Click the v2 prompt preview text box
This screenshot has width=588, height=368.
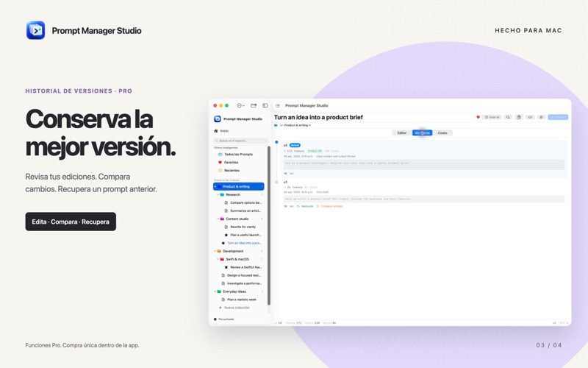(x=424, y=163)
